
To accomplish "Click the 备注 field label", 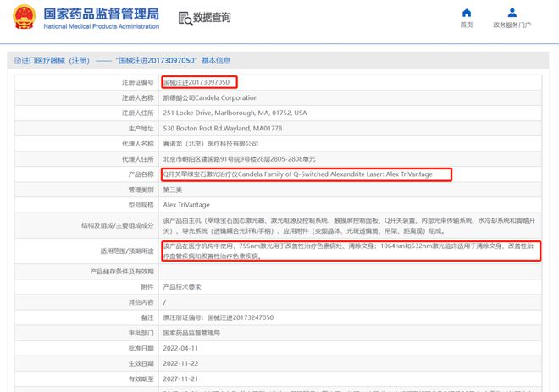I will [x=147, y=317].
